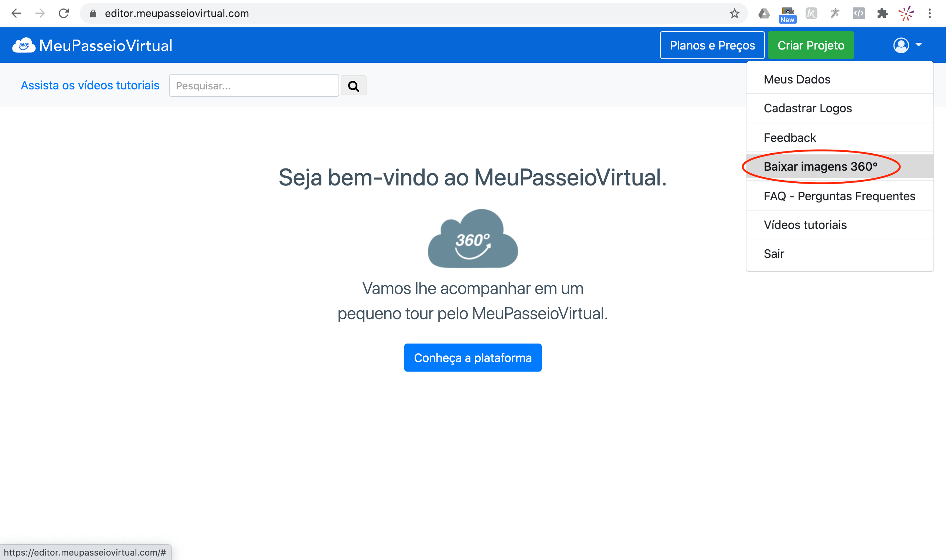Click the MeuPasseioVirtual cloud logo
This screenshot has width=946, height=560.
tap(24, 45)
